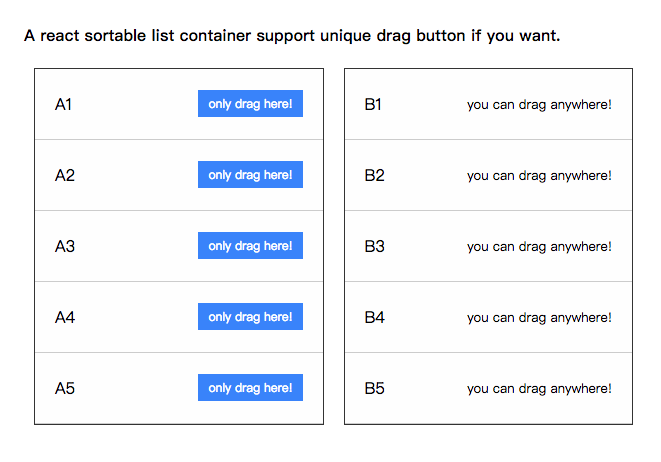661x462 pixels.
Task: Click the B1 list item label
Action: point(373,104)
